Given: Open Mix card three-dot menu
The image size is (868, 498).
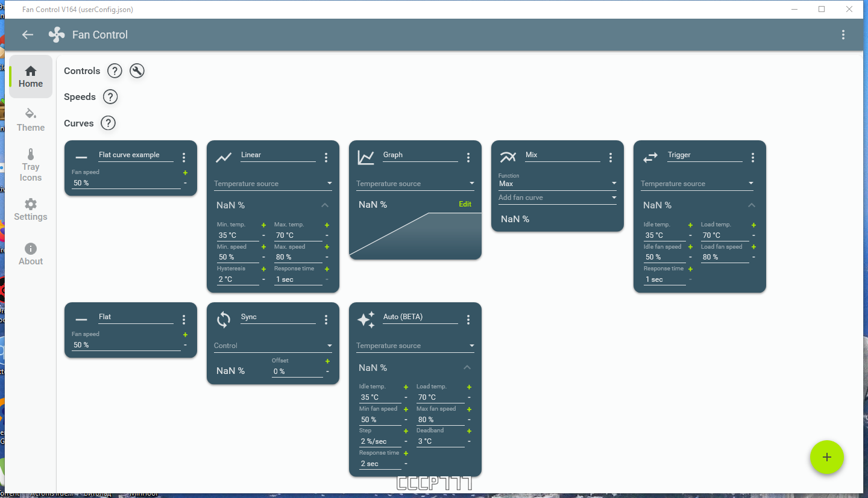Looking at the screenshot, I should point(611,158).
